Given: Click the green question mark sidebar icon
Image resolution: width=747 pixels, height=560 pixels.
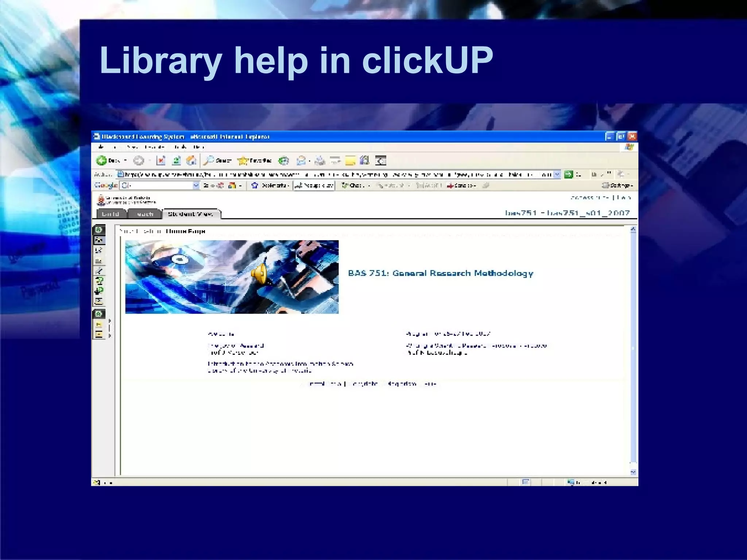Looking at the screenshot, I should [99, 281].
